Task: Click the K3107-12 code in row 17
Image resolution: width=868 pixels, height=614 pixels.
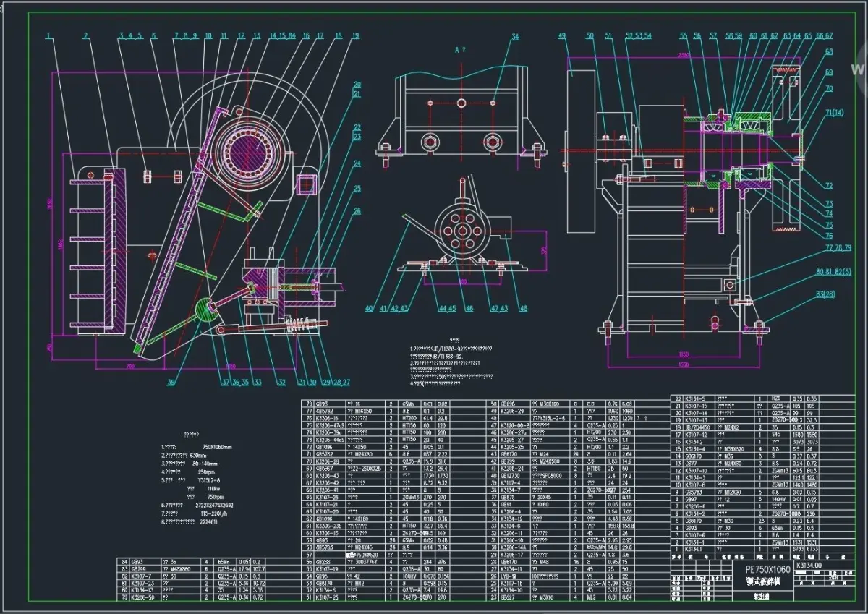Action: [x=696, y=435]
